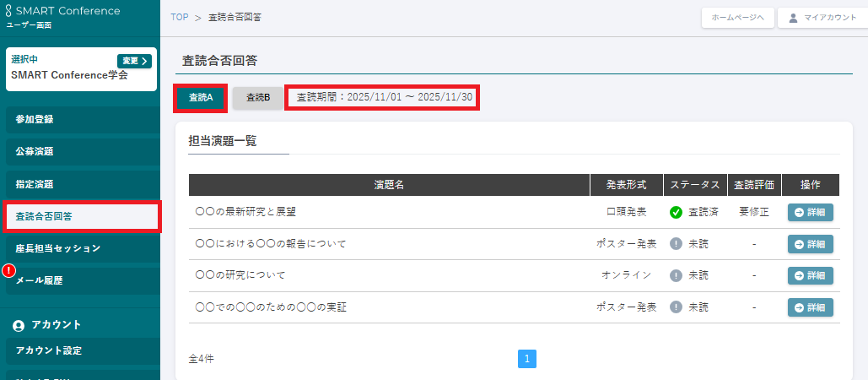868x380 pixels.
Task: Click the account person icon beside アカウント
Action: (19, 325)
